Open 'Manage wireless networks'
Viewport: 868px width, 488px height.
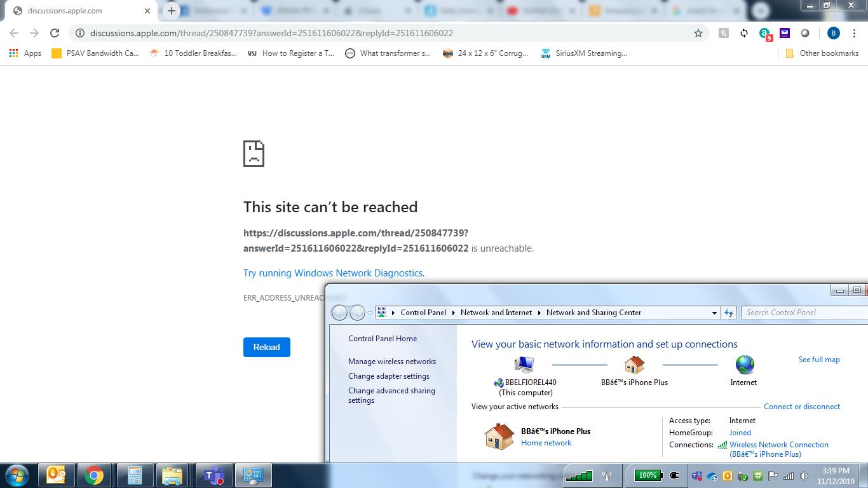click(x=392, y=362)
